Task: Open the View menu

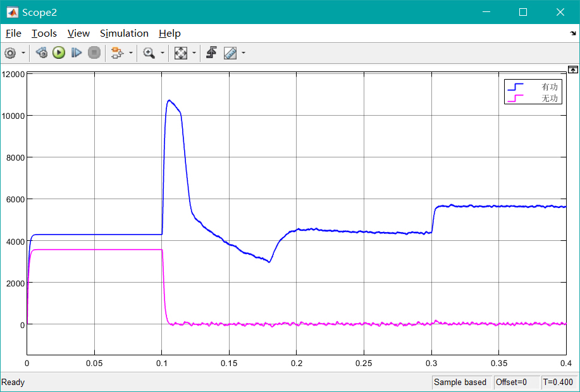Action: coord(78,34)
